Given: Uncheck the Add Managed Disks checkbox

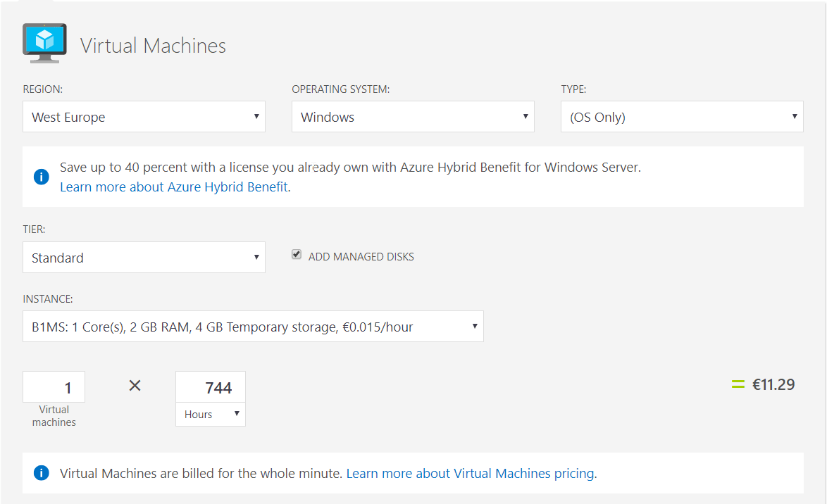Looking at the screenshot, I should tap(297, 255).
